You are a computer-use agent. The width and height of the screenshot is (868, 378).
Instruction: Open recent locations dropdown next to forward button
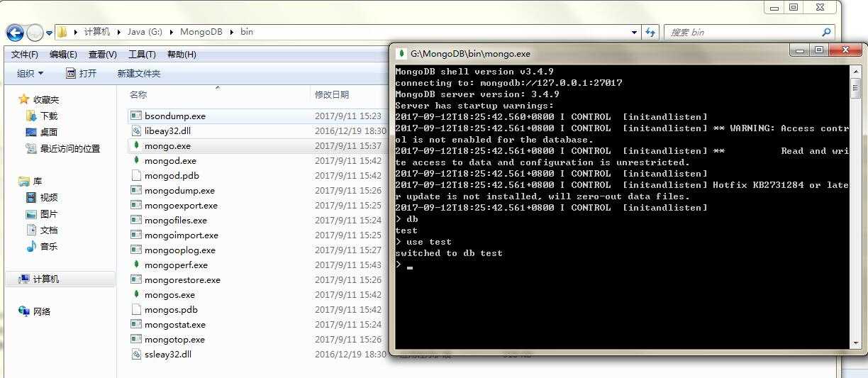(x=49, y=33)
